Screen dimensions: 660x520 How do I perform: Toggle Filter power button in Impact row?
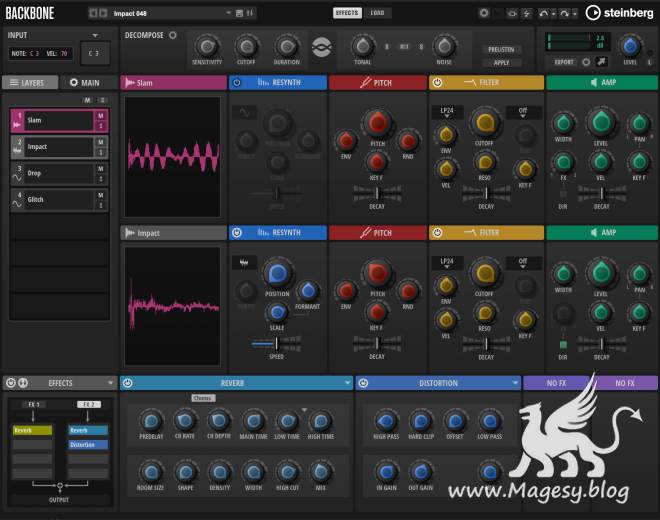click(x=437, y=232)
